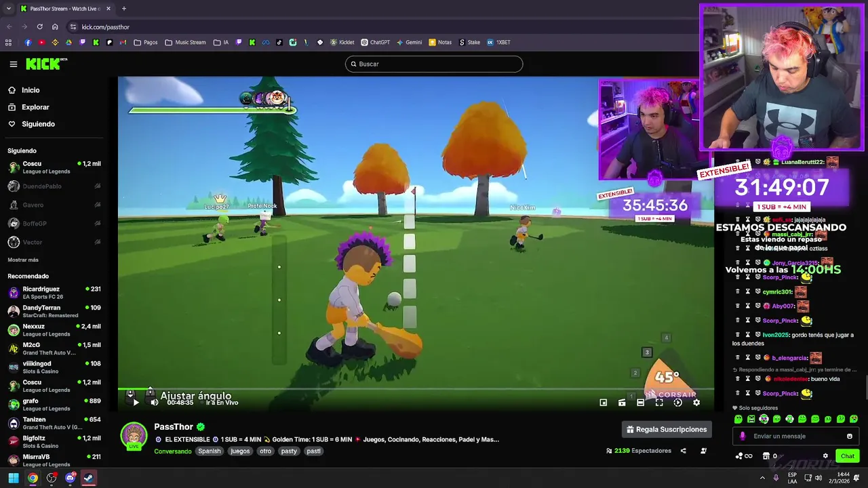The height and width of the screenshot is (488, 868).
Task: Open the IA bookmark folder
Action: pyautogui.click(x=221, y=42)
